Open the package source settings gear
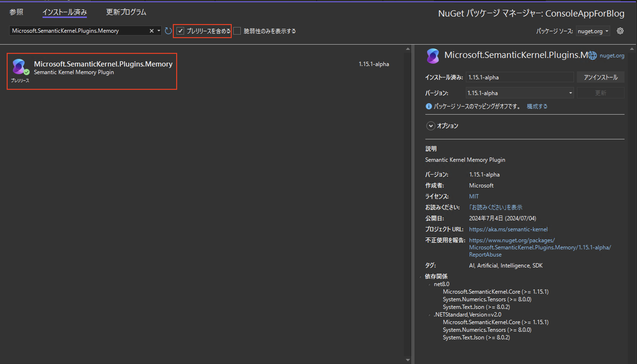637x364 pixels. tap(620, 31)
